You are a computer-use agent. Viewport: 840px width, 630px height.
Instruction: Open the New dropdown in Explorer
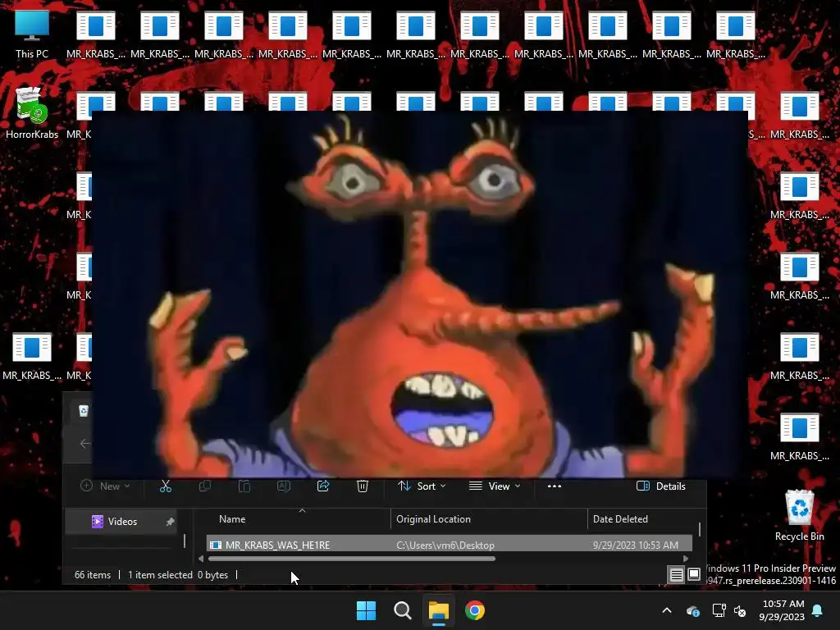point(105,486)
